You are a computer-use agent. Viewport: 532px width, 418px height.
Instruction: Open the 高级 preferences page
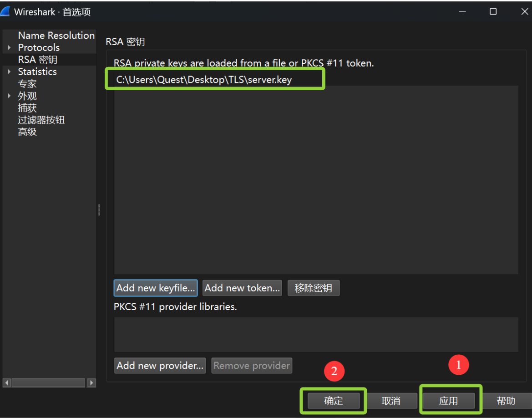coord(27,132)
